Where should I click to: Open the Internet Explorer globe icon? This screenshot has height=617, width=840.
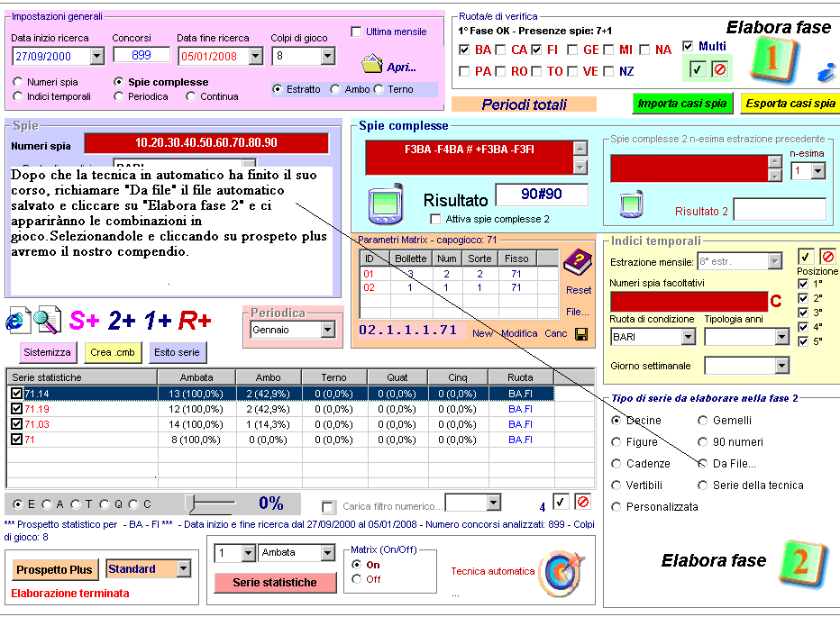click(17, 321)
